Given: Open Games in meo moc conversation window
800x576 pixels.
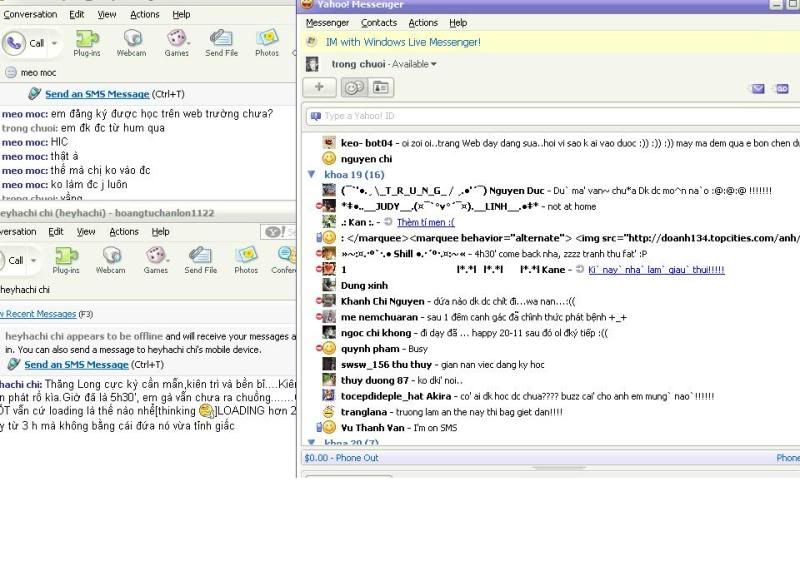Looking at the screenshot, I should (177, 43).
